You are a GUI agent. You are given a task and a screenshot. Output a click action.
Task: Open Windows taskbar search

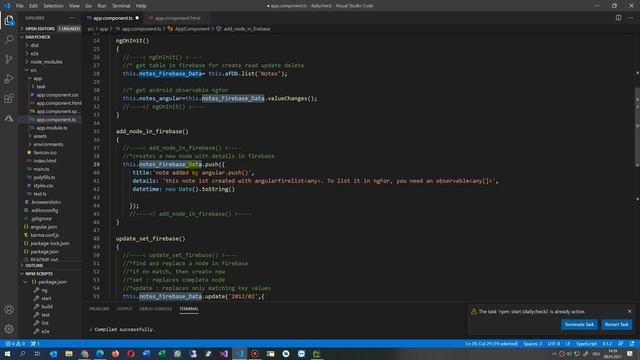[22, 354]
